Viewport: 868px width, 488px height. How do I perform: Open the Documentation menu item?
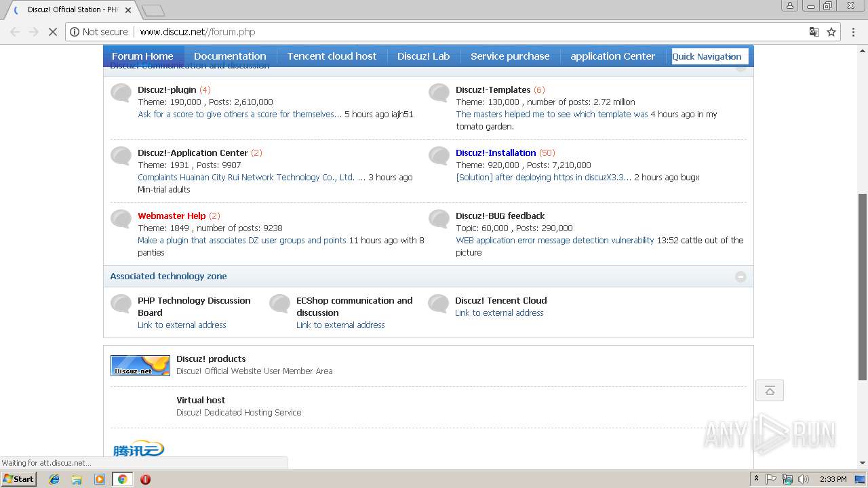pos(230,56)
